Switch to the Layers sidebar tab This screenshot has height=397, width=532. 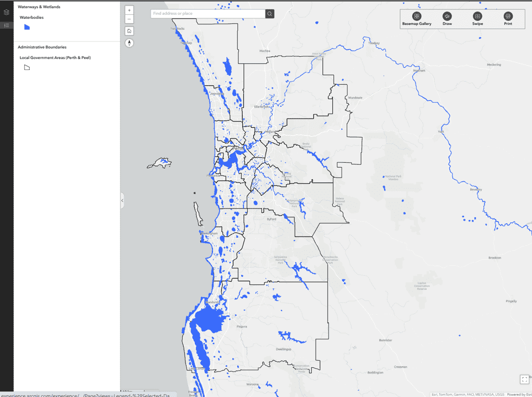(7, 12)
